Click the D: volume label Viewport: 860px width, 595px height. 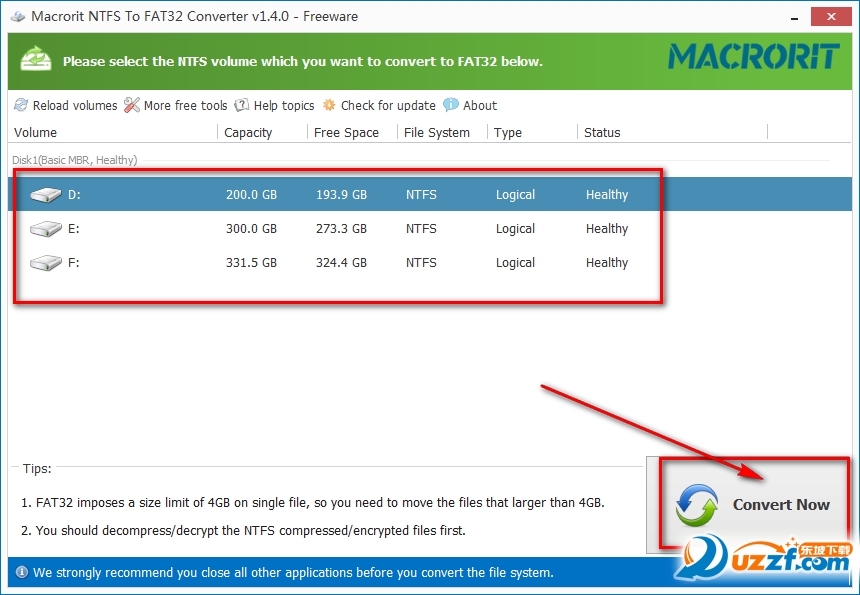coord(74,195)
